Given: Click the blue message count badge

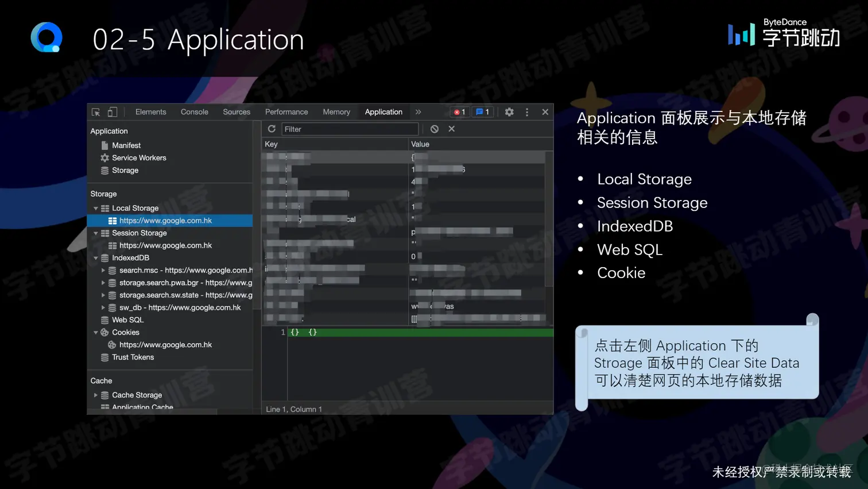Looking at the screenshot, I should click(x=483, y=112).
